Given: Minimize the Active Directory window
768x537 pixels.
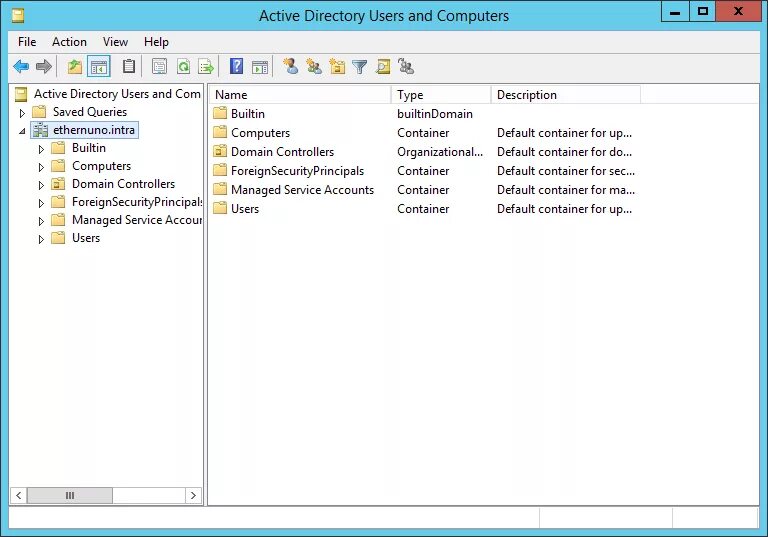Looking at the screenshot, I should click(675, 11).
